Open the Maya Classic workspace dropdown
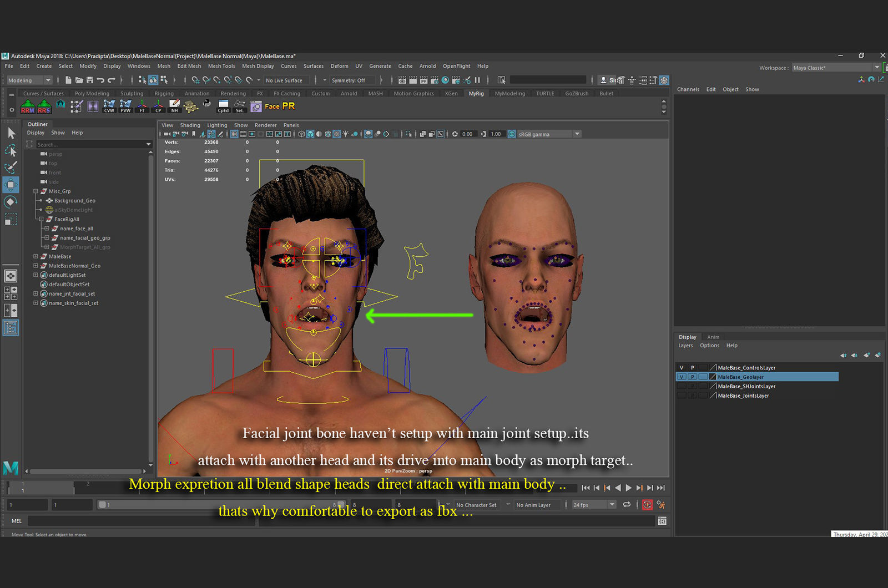Image resolution: width=888 pixels, height=588 pixels. click(x=836, y=68)
